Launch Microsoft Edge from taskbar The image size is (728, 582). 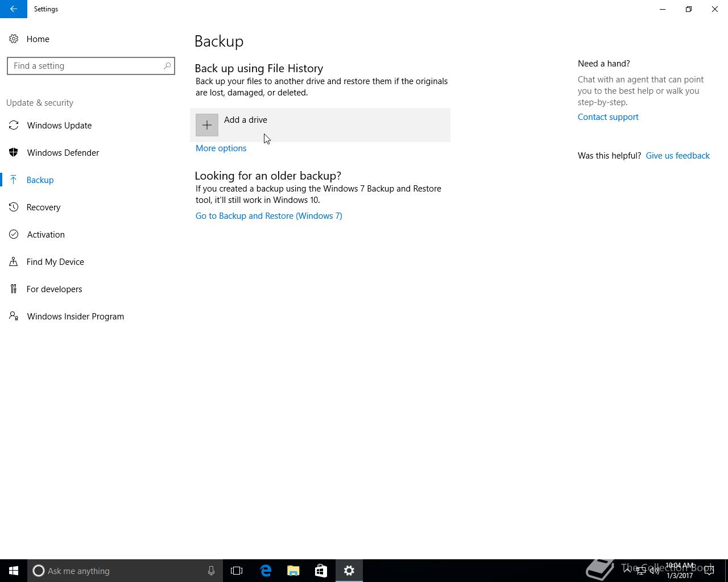(x=266, y=571)
